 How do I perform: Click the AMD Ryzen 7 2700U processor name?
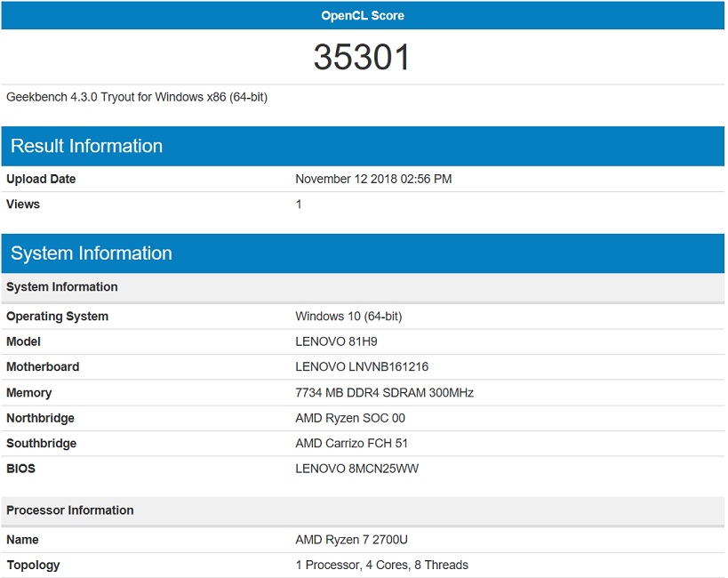(351, 540)
